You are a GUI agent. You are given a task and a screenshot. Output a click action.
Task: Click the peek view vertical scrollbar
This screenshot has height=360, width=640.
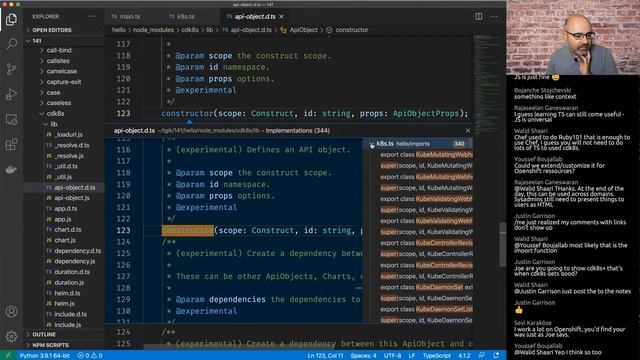503,245
